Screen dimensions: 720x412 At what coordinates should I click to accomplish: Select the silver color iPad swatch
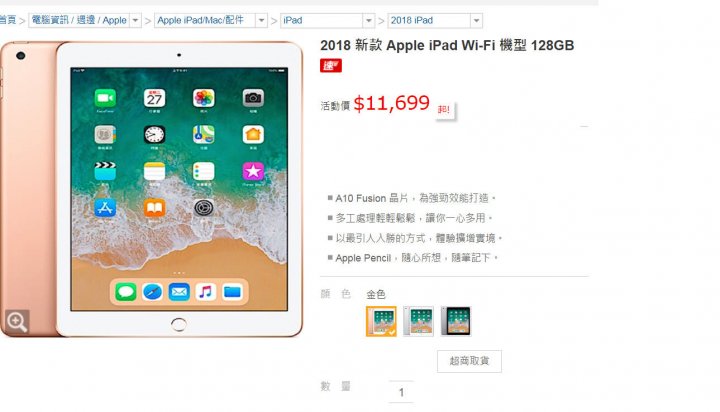418,322
